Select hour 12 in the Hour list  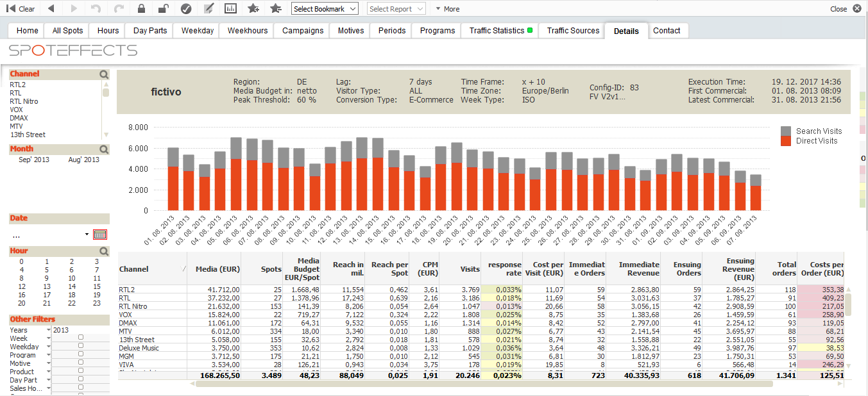coord(22,286)
